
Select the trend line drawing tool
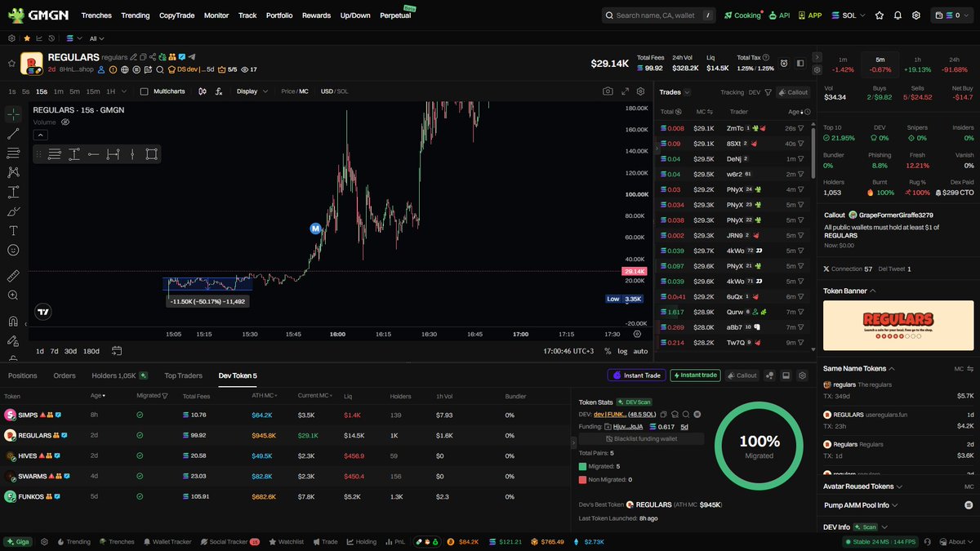13,133
